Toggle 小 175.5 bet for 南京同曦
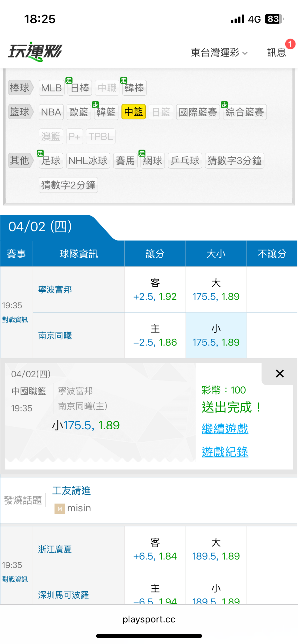This screenshot has height=644, width=298. tap(216, 335)
